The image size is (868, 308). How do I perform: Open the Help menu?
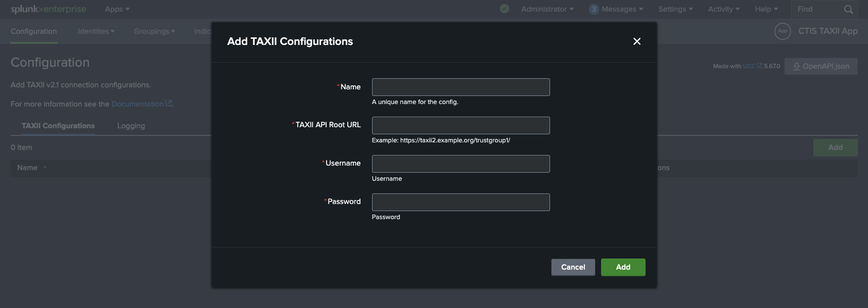(x=766, y=9)
